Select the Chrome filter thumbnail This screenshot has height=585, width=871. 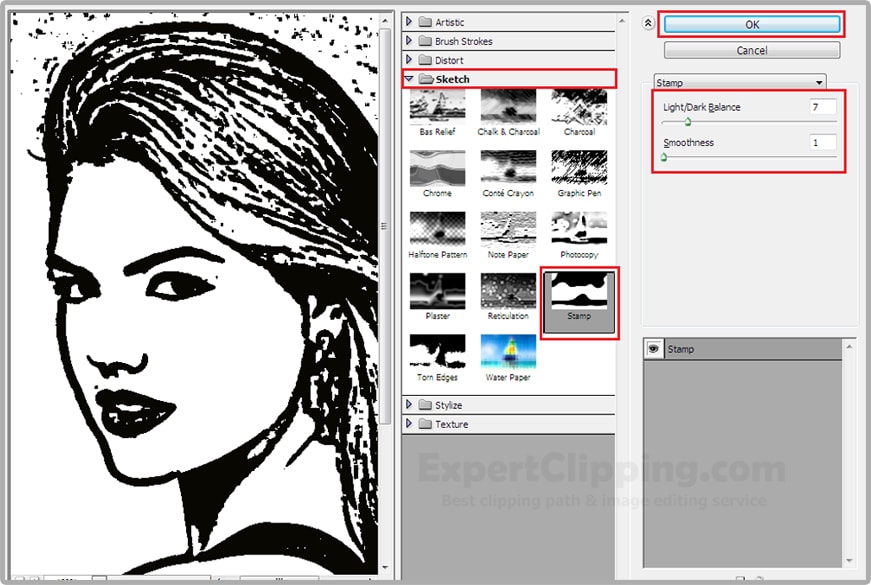(437, 168)
